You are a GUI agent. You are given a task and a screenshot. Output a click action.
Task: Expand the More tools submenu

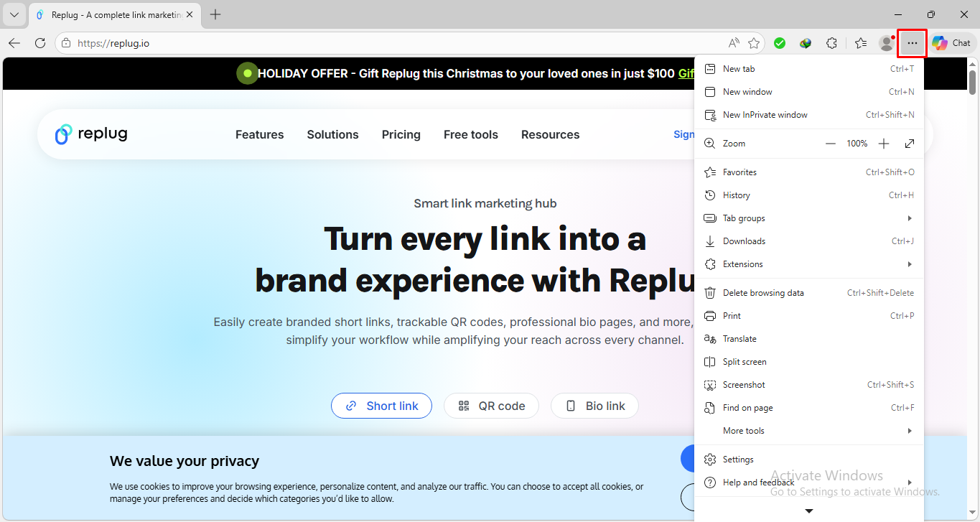pyautogui.click(x=743, y=430)
